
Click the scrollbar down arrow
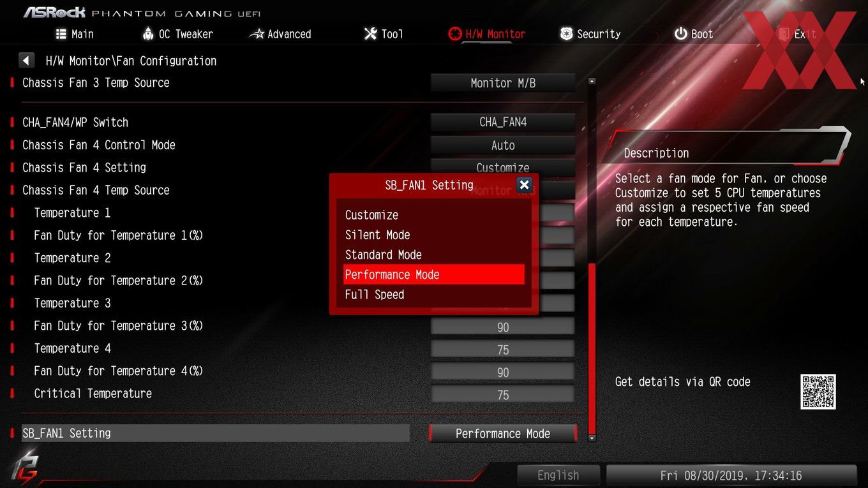coord(592,438)
